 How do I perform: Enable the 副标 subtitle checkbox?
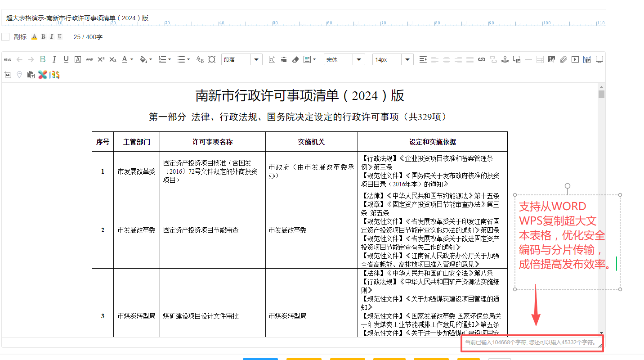click(5, 37)
